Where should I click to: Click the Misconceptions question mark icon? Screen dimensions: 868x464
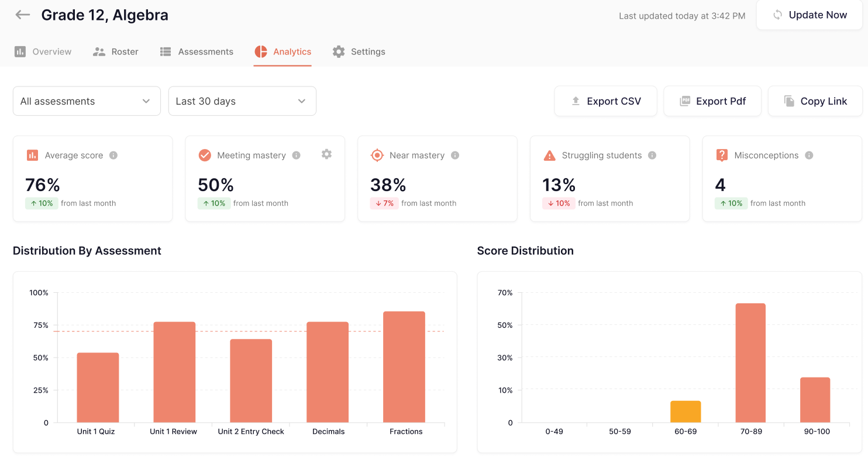coord(721,155)
